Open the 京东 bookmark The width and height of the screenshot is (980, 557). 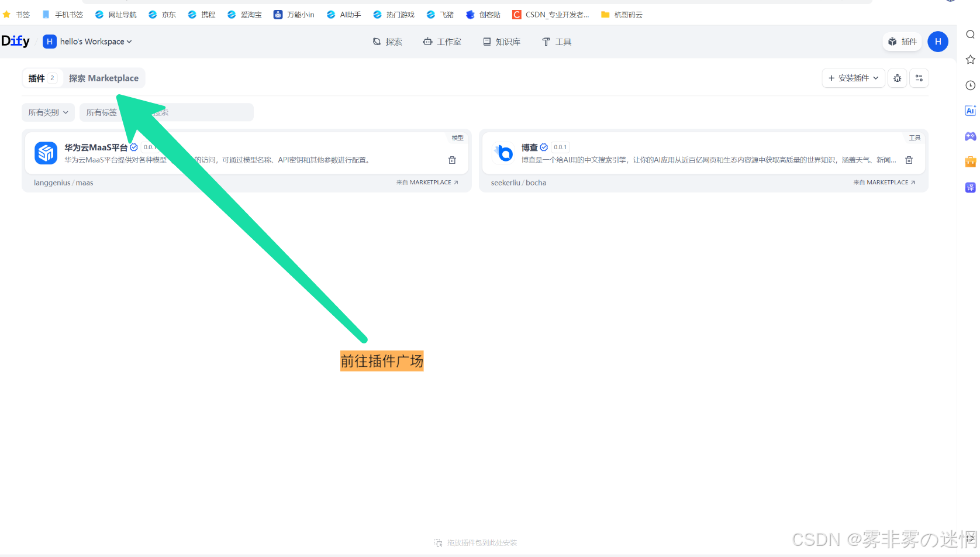pos(162,15)
